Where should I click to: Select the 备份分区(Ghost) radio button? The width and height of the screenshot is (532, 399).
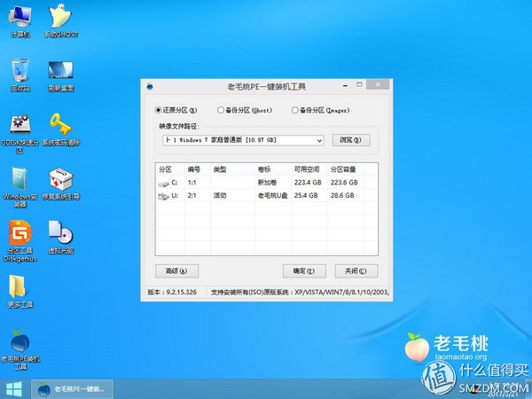245,110
